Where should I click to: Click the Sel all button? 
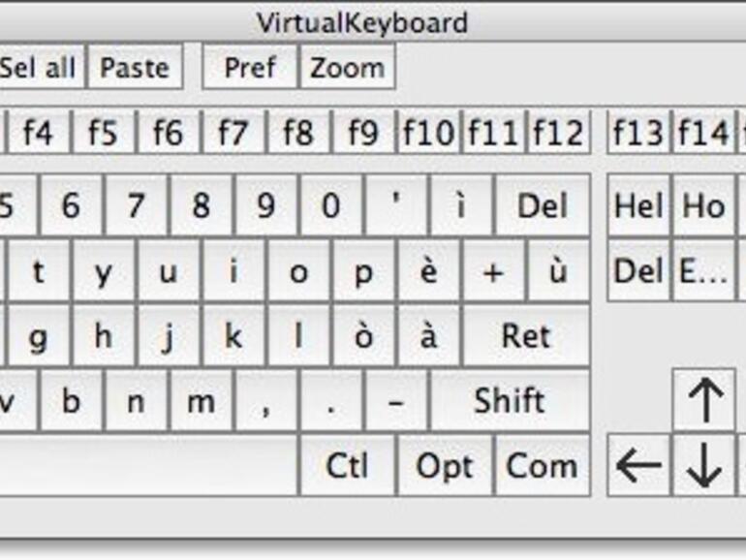coord(39,68)
